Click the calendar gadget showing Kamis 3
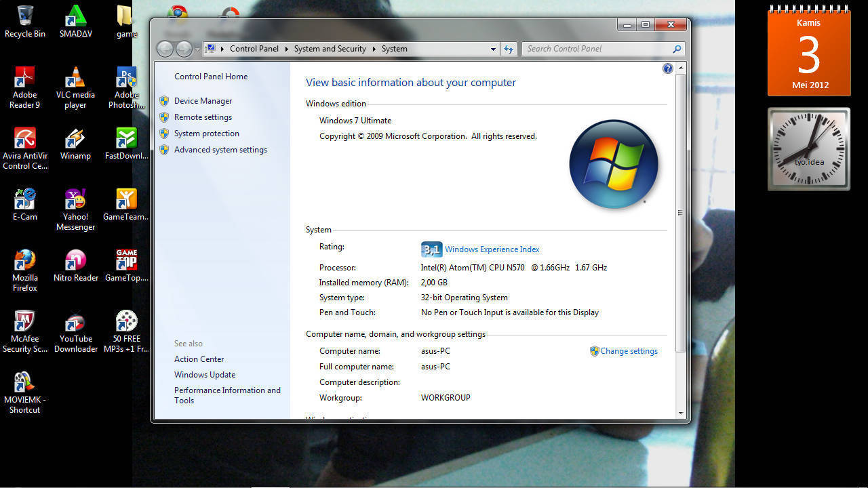 click(x=808, y=51)
